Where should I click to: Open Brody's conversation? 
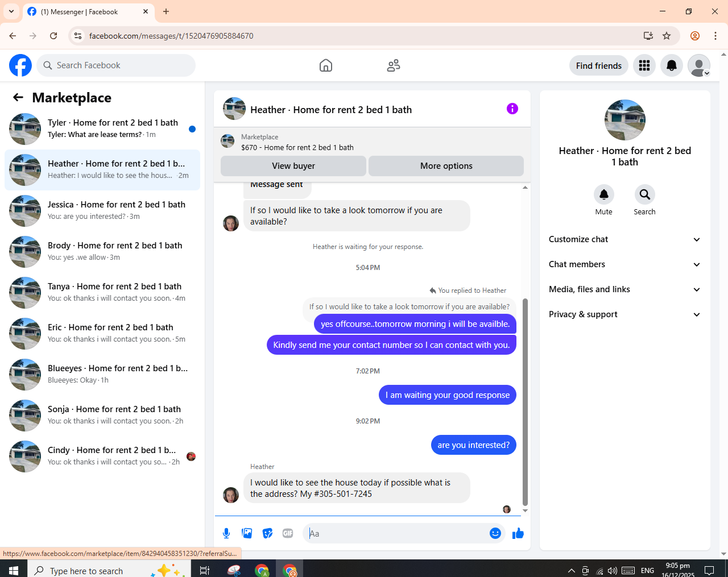[102, 252]
